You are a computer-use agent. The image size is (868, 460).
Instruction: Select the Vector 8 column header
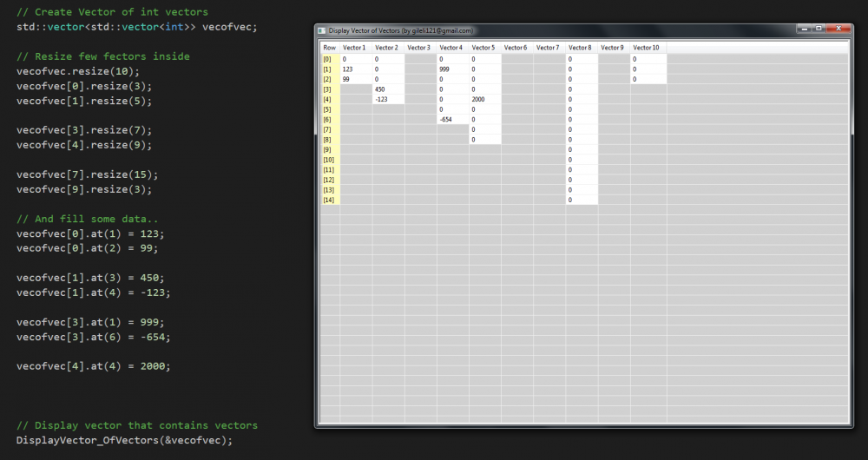tap(580, 48)
